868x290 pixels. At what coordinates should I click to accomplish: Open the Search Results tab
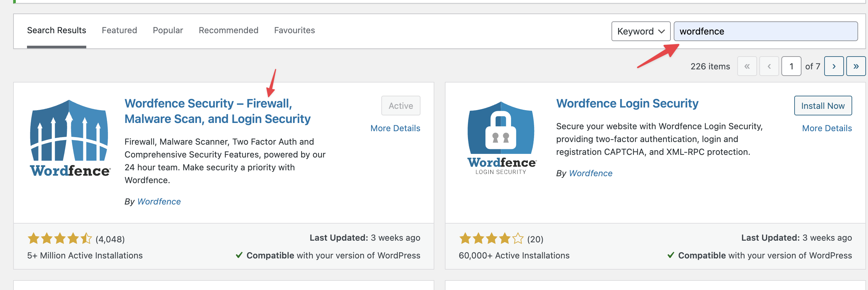pyautogui.click(x=57, y=31)
